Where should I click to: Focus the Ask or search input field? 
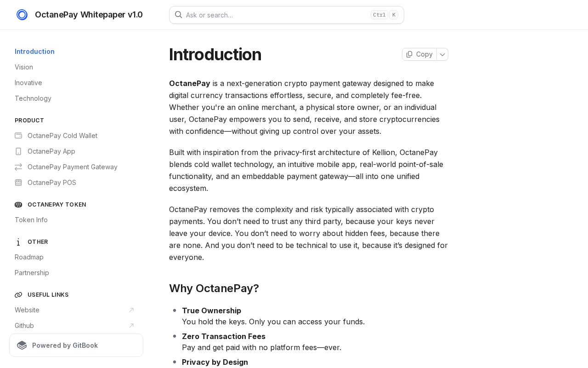click(287, 15)
